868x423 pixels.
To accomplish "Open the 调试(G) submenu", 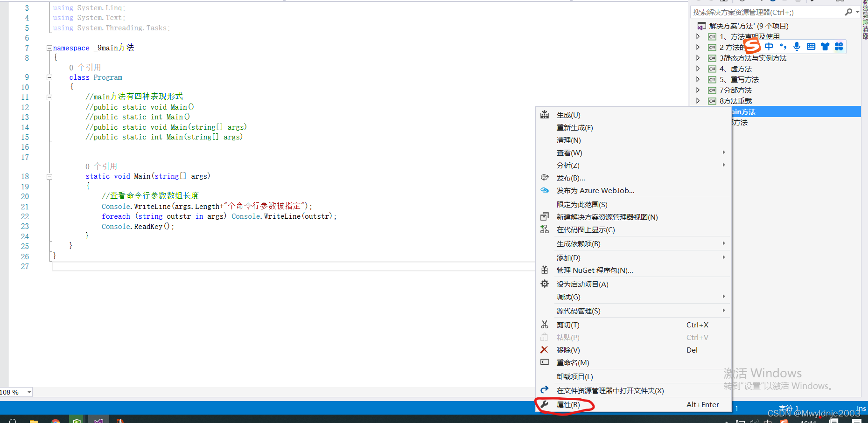I will click(x=633, y=297).
